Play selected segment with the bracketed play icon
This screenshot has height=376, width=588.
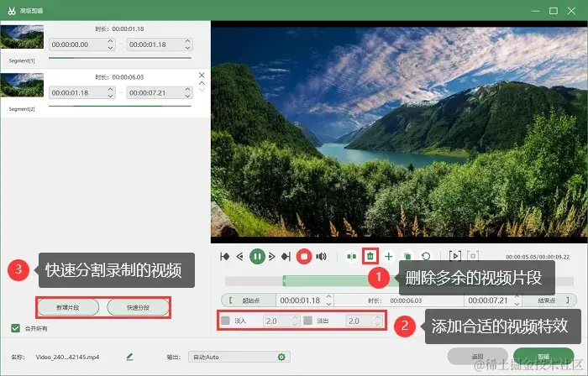pyautogui.click(x=455, y=256)
